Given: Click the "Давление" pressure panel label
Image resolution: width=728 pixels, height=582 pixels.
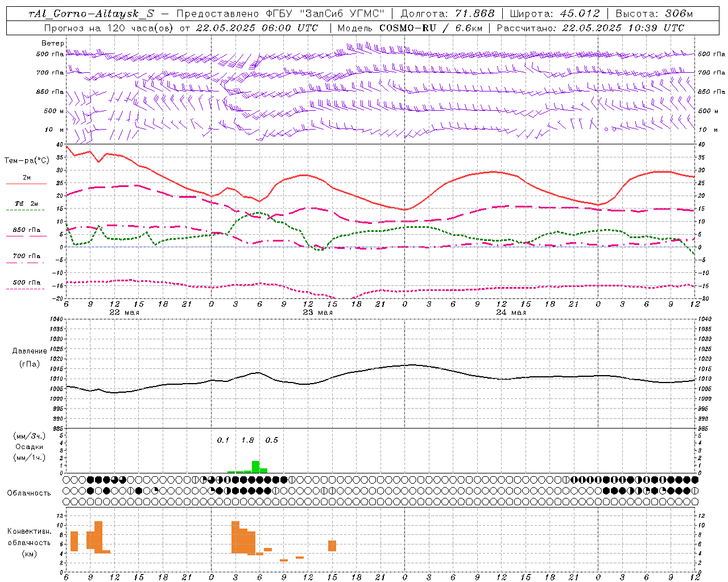Looking at the screenshot, I should tap(30, 351).
